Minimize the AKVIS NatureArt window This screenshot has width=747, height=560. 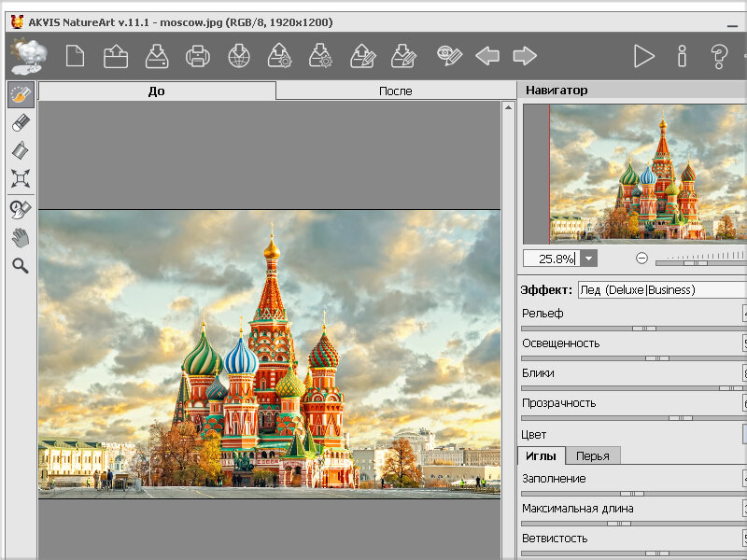click(733, 24)
